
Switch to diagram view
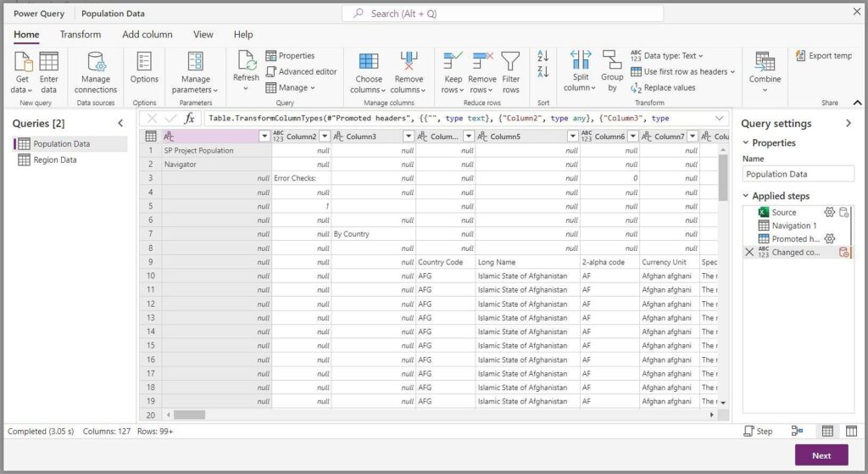797,432
